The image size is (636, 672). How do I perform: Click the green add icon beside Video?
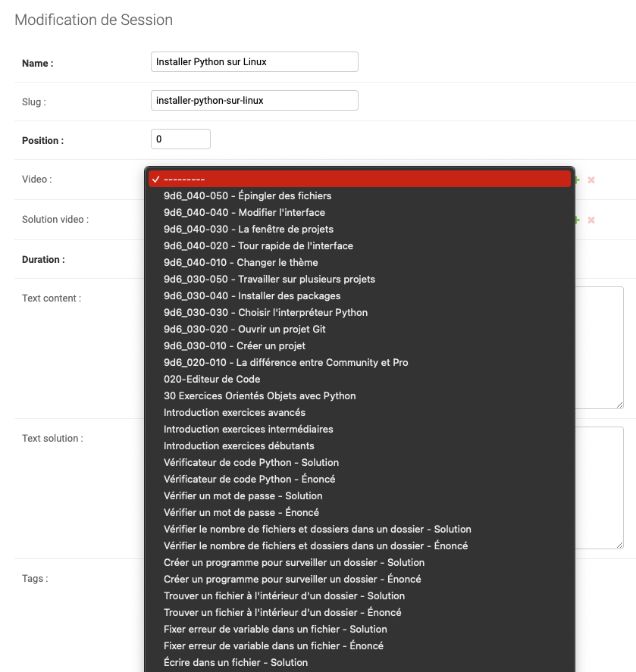577,180
